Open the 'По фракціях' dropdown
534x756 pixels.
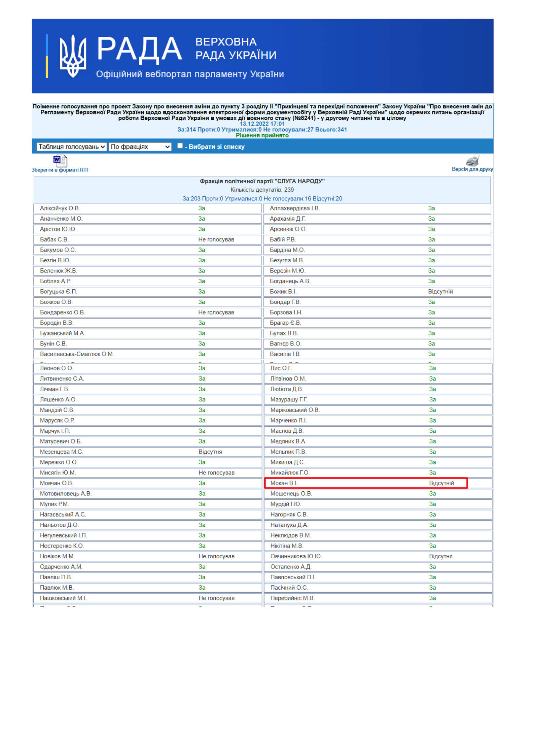(x=140, y=146)
